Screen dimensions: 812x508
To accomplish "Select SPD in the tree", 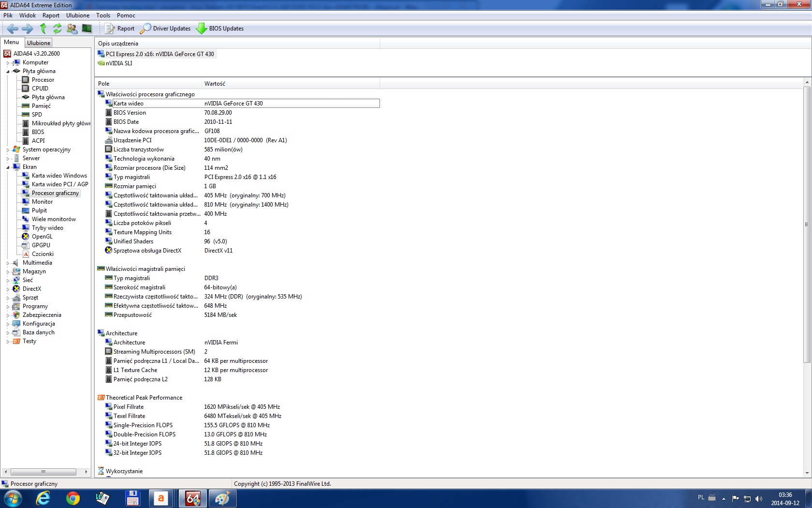I will tap(37, 115).
